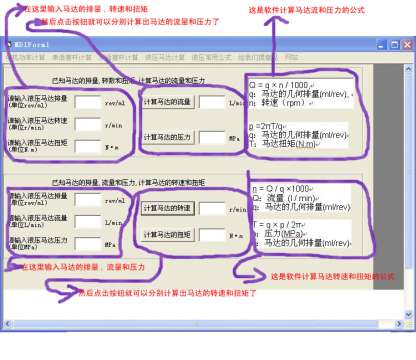Maximize the MDIForm1 window

395,45
